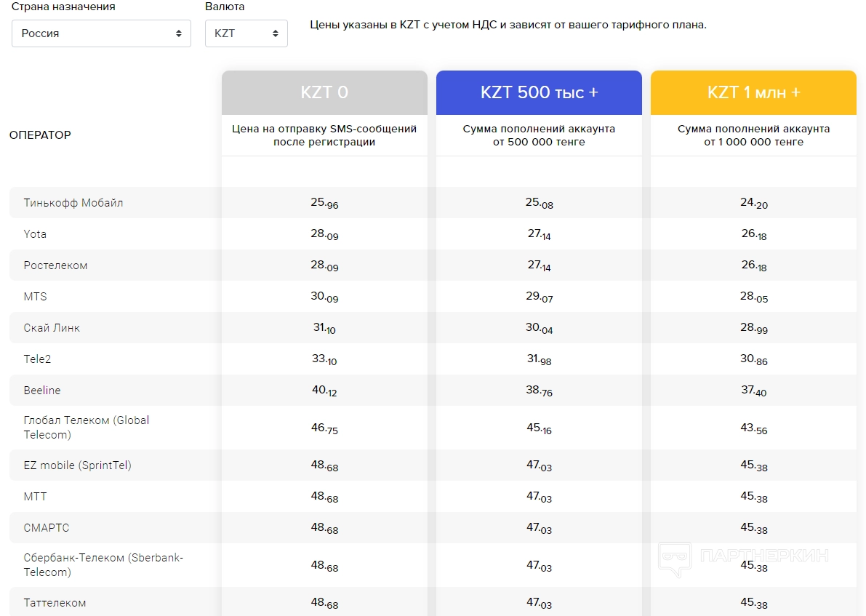Image resolution: width=866 pixels, height=616 pixels.
Task: Click the Глобал Телеком (Global Telecom) operator
Action: pyautogui.click(x=86, y=428)
